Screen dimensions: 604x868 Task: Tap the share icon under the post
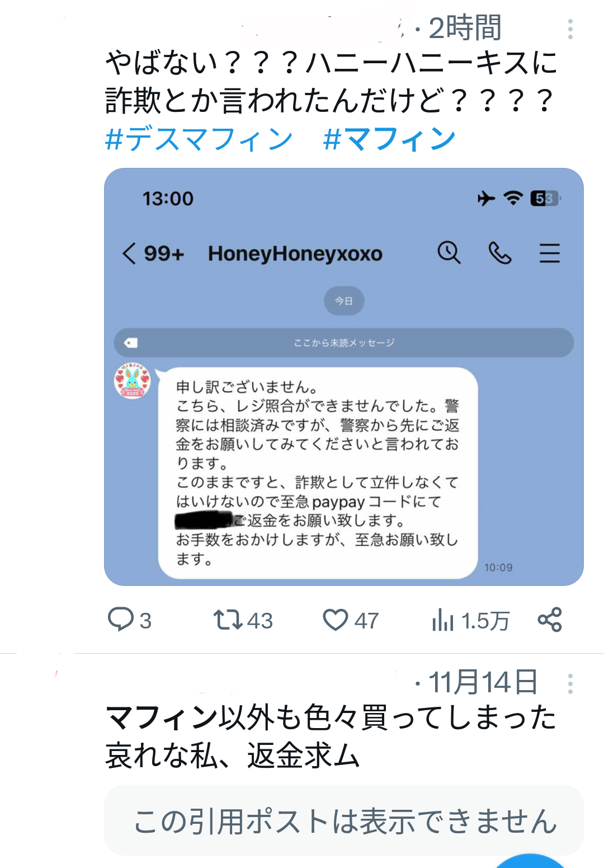pos(550,620)
